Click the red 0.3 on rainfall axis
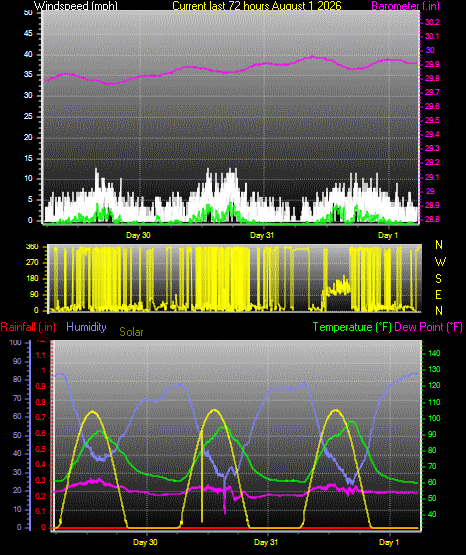Screen dimensions: 466x555 [x=41, y=481]
